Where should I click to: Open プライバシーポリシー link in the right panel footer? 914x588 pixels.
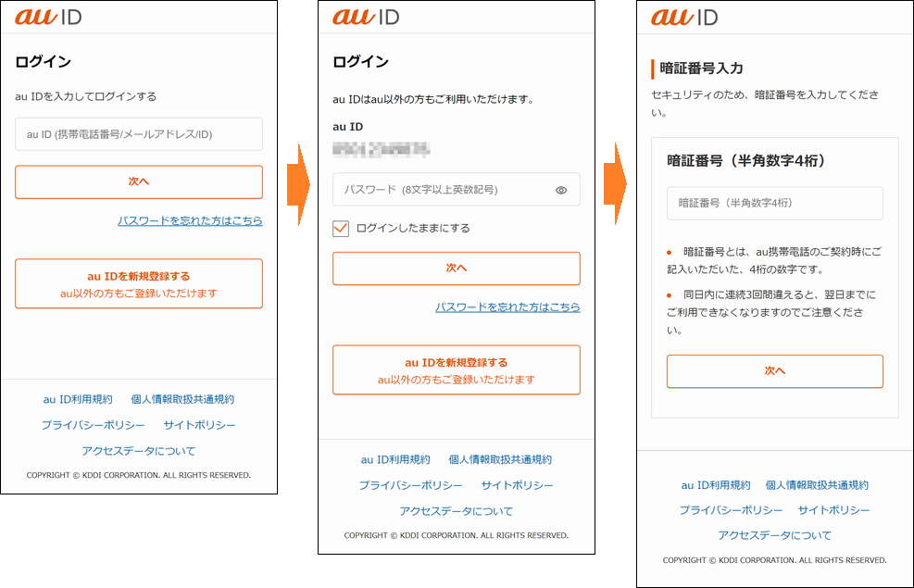(x=731, y=510)
